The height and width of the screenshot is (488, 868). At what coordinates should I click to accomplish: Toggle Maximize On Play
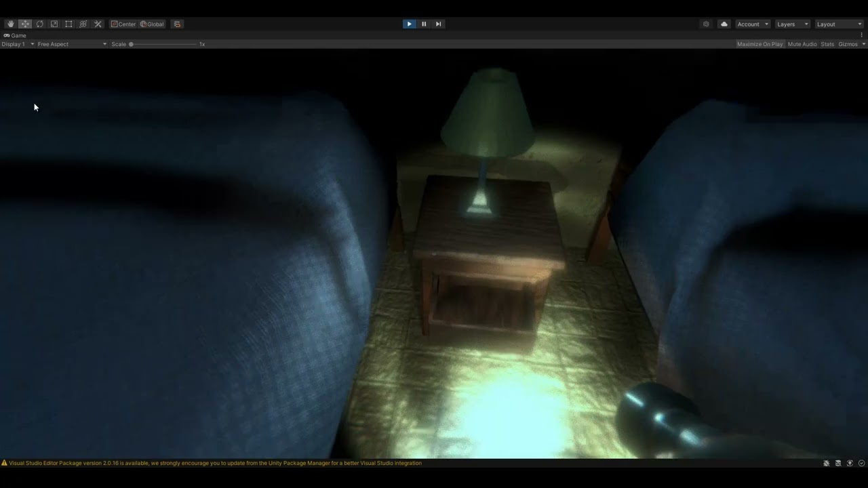pyautogui.click(x=759, y=44)
